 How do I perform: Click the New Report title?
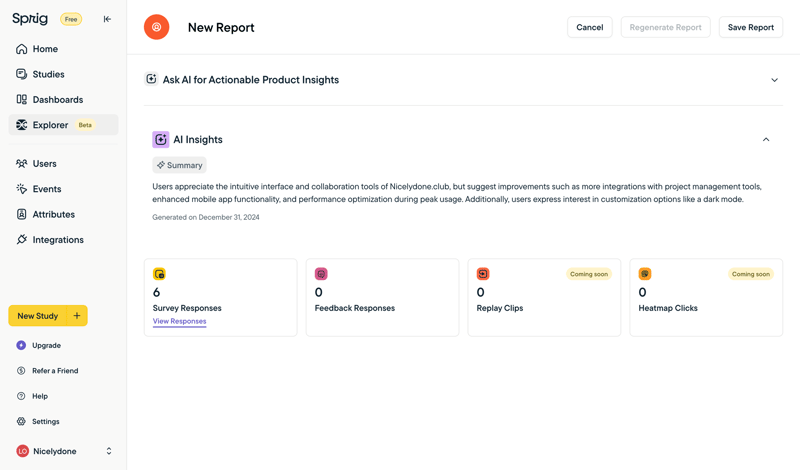221,28
